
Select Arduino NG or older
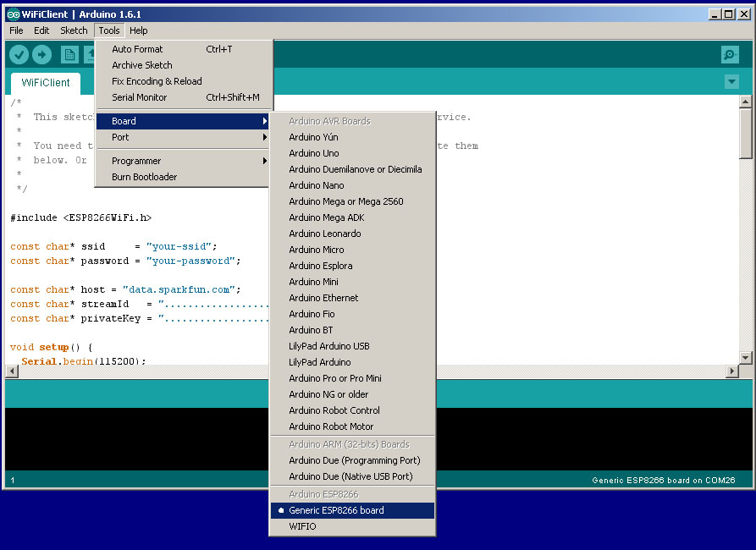point(352,394)
